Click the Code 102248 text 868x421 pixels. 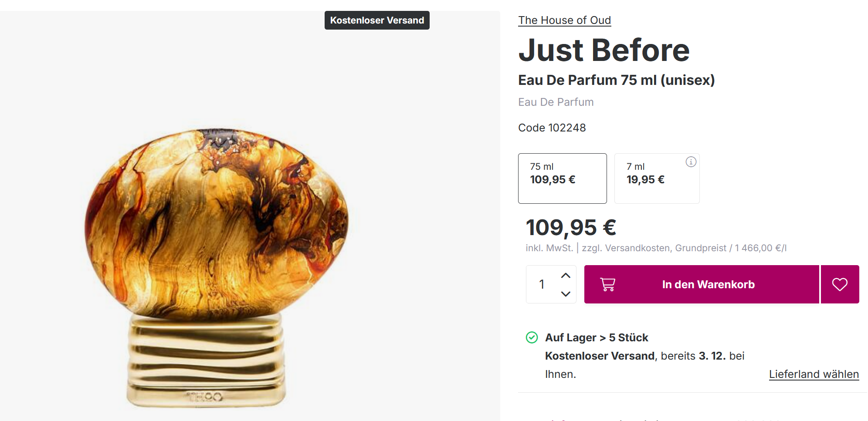coord(552,128)
